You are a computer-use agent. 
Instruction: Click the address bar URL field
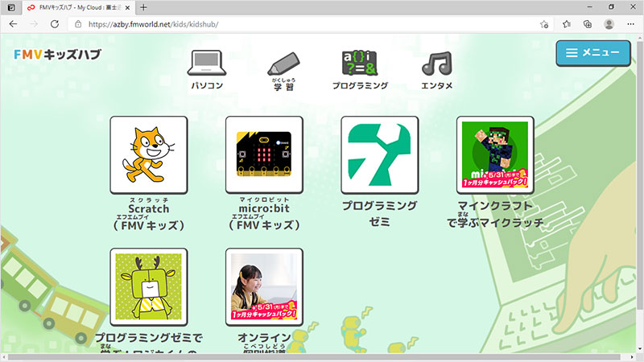(312, 24)
